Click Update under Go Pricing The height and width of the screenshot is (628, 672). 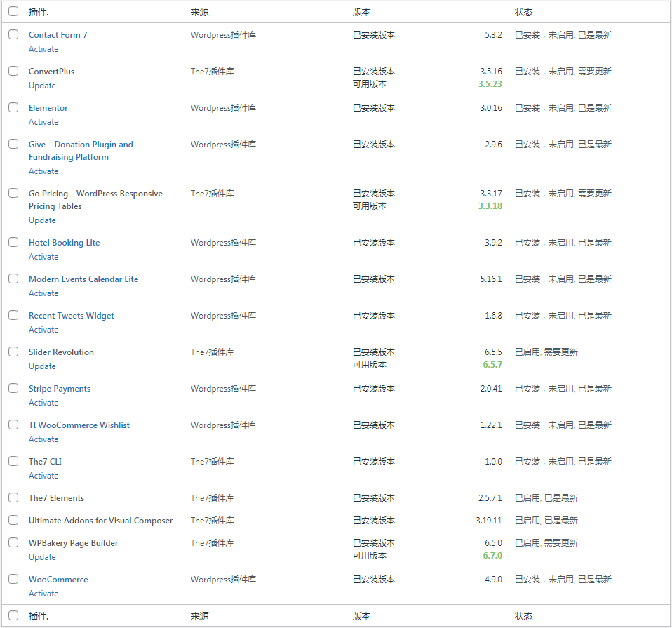[42, 220]
